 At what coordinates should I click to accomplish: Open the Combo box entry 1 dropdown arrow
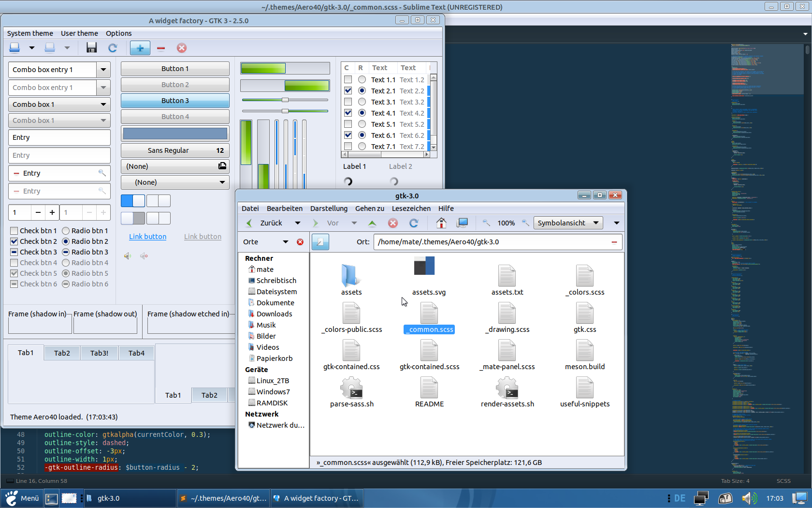pyautogui.click(x=103, y=70)
